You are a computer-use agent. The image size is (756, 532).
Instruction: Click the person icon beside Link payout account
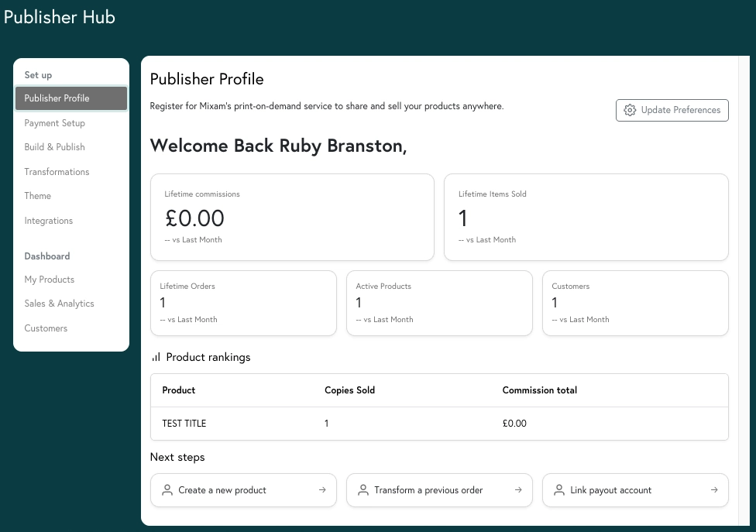(x=559, y=490)
